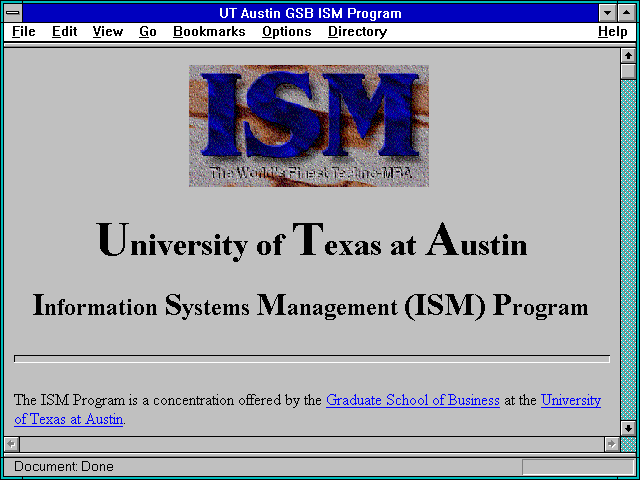Image resolution: width=640 pixels, height=480 pixels.
Task: Open the Directory menu
Action: coord(357,31)
